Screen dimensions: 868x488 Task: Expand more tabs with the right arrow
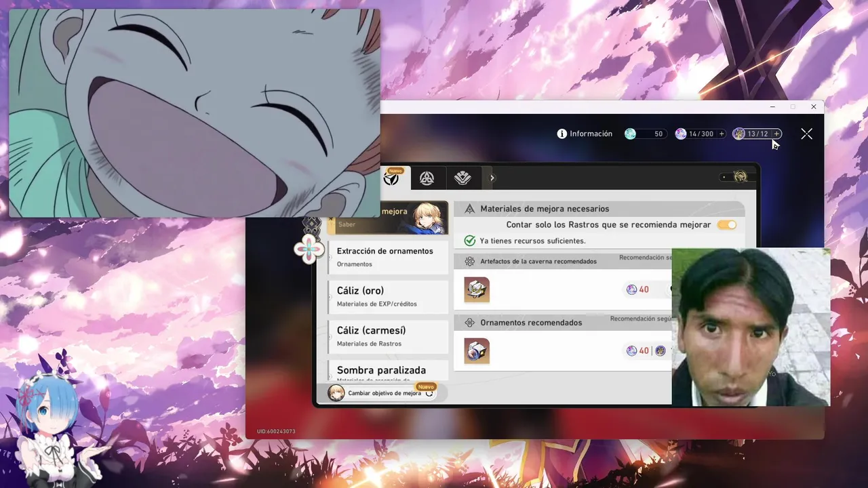pos(492,178)
